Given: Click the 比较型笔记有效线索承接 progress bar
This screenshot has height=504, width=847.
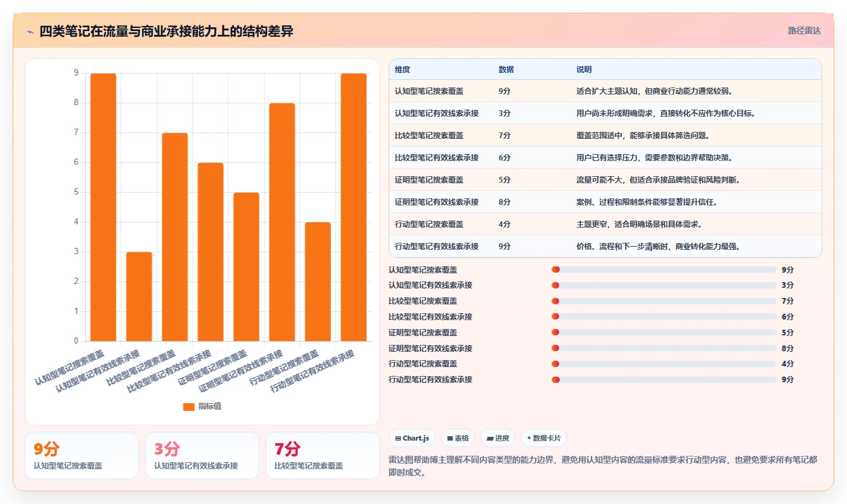Looking at the screenshot, I should (664, 317).
